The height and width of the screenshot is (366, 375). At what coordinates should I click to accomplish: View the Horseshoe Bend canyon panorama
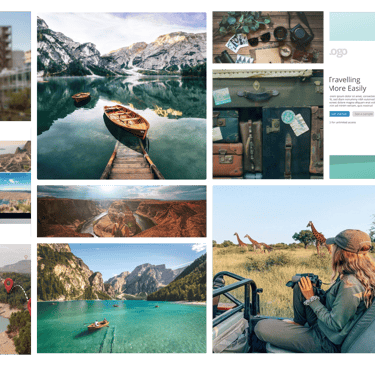click(x=122, y=211)
